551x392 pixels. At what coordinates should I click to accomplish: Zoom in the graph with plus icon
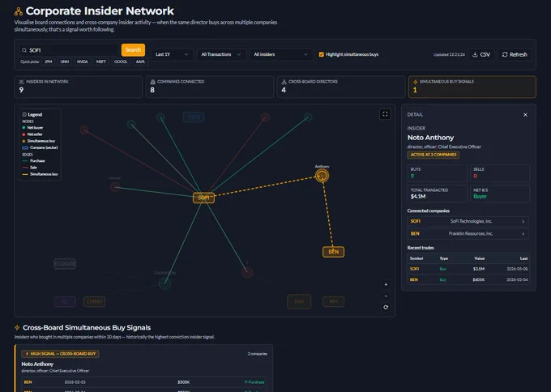(x=386, y=284)
